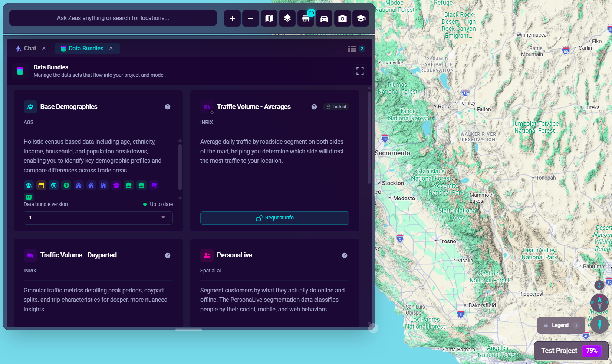
Task: Close the Data Bundles tab
Action: (111, 48)
